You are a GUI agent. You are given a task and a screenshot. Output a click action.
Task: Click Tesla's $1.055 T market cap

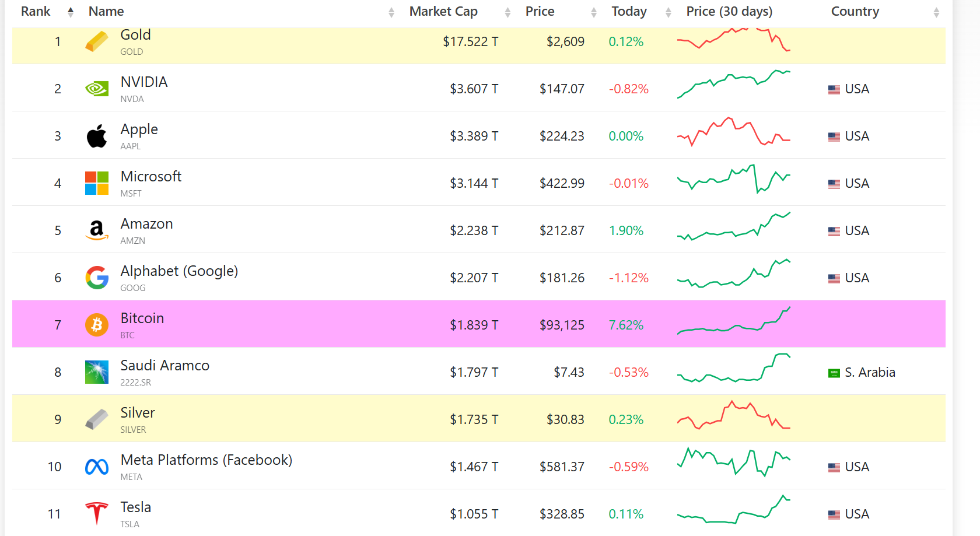(474, 514)
